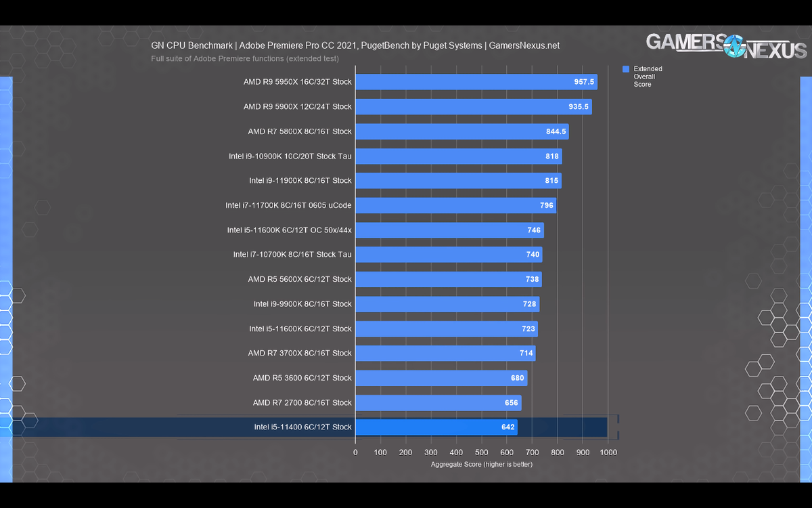Select the Intel i9-9900K 8C/16T Stock label

[303, 303]
